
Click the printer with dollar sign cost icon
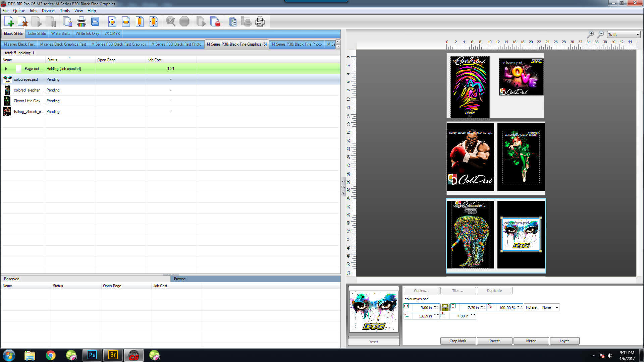[260, 22]
